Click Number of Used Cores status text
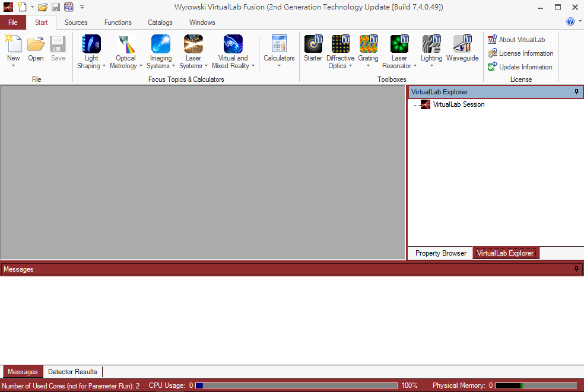The height and width of the screenshot is (392, 584). coord(71,385)
